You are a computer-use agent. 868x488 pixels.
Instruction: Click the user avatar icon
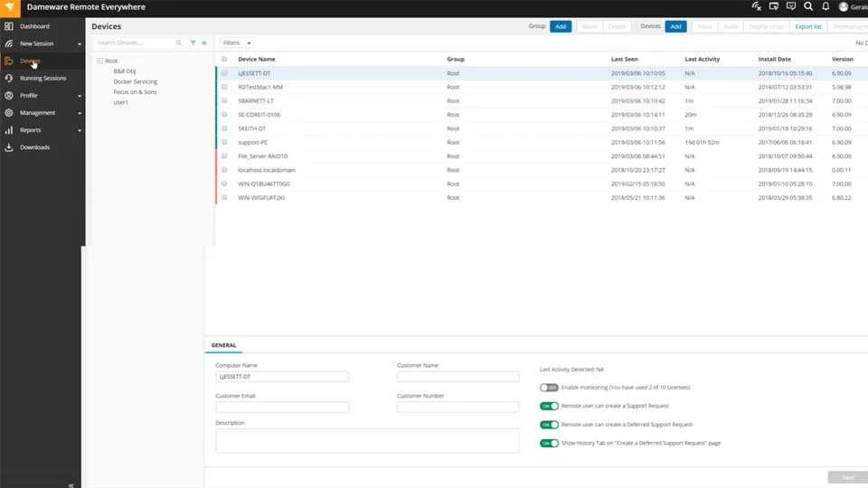(x=843, y=6)
